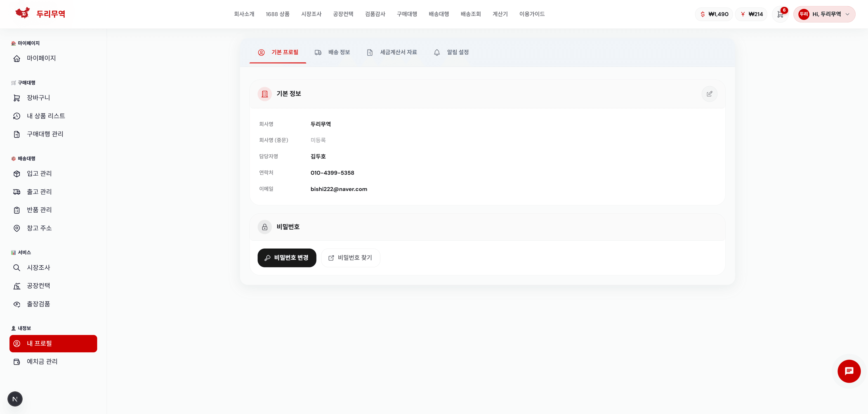Click the edit pencil icon on 기본 정보 card

pyautogui.click(x=710, y=94)
